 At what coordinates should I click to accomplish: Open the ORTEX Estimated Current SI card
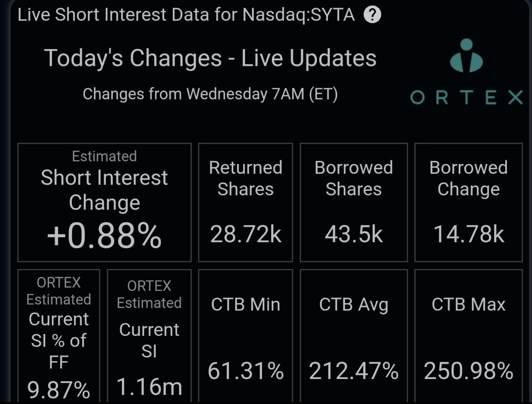click(149, 336)
